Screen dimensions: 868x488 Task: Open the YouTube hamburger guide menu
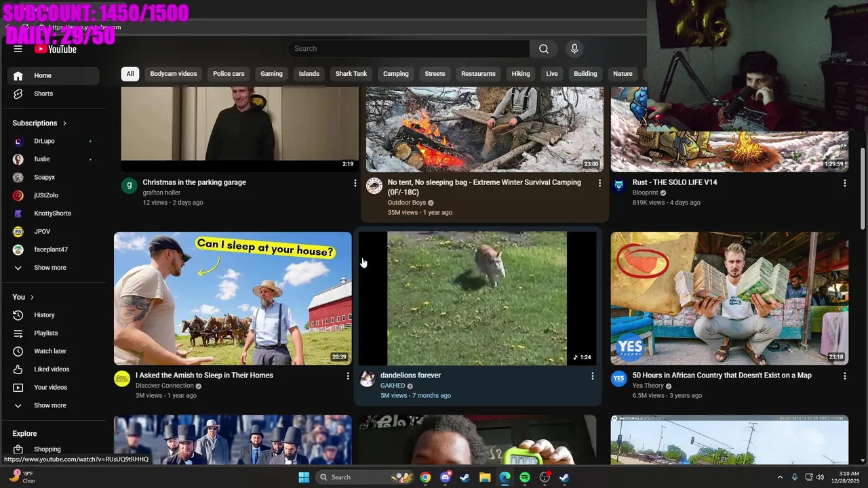18,49
